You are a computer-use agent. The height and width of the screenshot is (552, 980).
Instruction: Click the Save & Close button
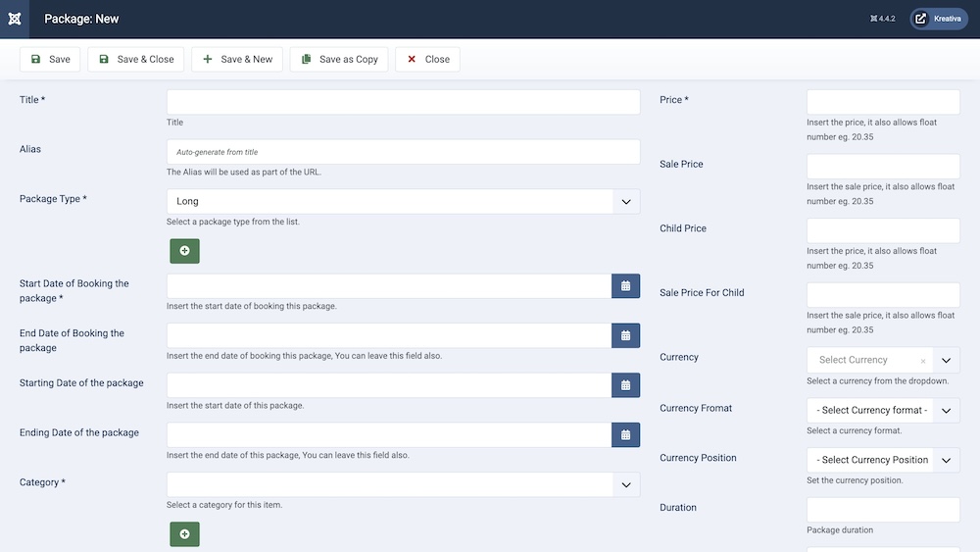tap(135, 59)
